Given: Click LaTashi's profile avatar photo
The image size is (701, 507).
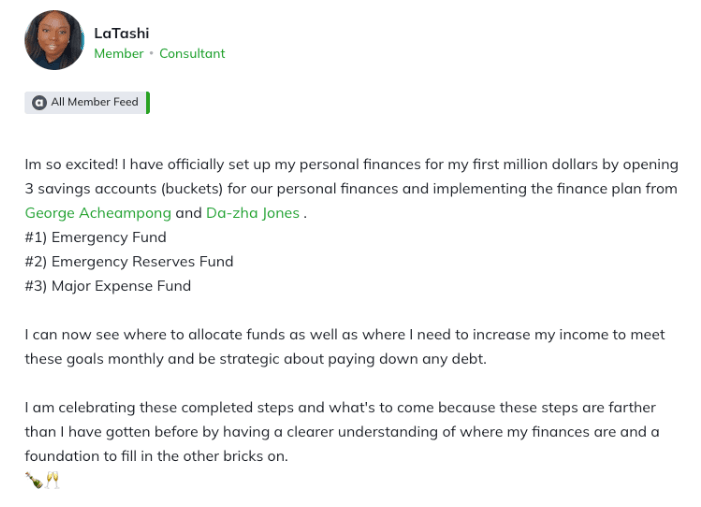Looking at the screenshot, I should click(54, 40).
